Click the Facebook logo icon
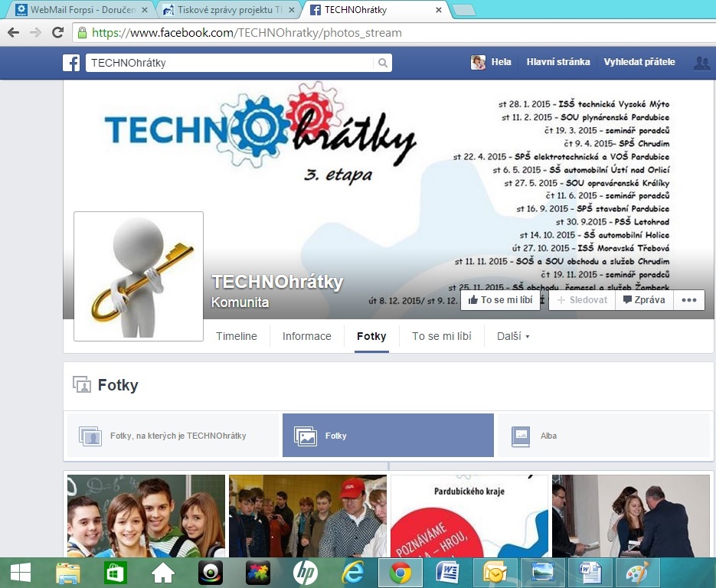 [71, 63]
